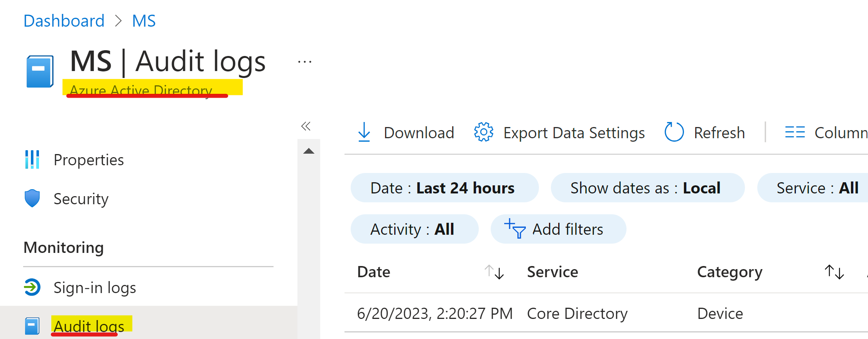Click the Columns list icon
Image resolution: width=868 pixels, height=339 pixels.
click(x=795, y=132)
